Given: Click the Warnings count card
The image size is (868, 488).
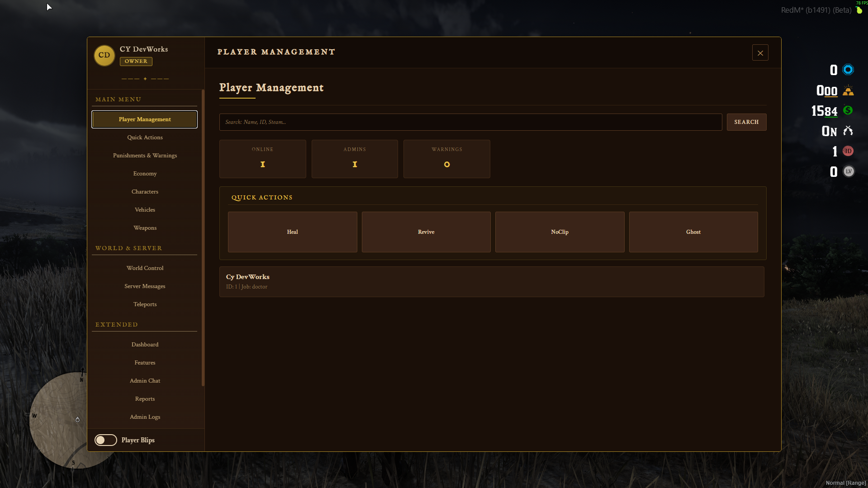Looking at the screenshot, I should pos(447,159).
